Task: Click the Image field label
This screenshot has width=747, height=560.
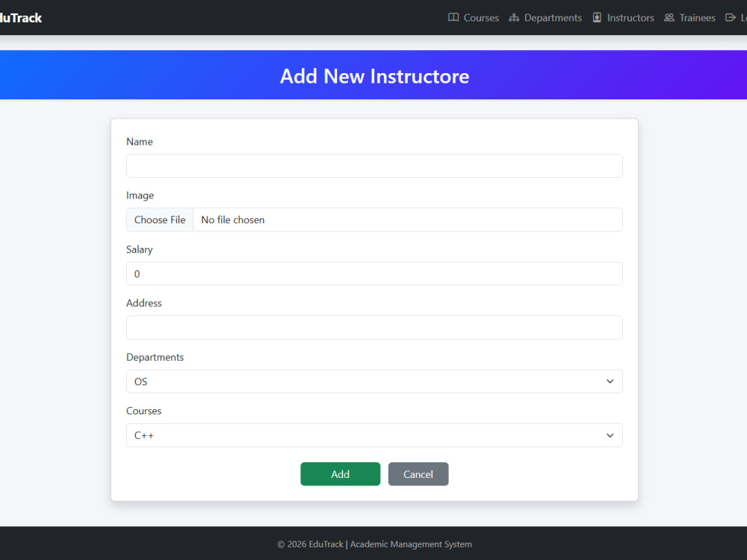Action: [140, 195]
